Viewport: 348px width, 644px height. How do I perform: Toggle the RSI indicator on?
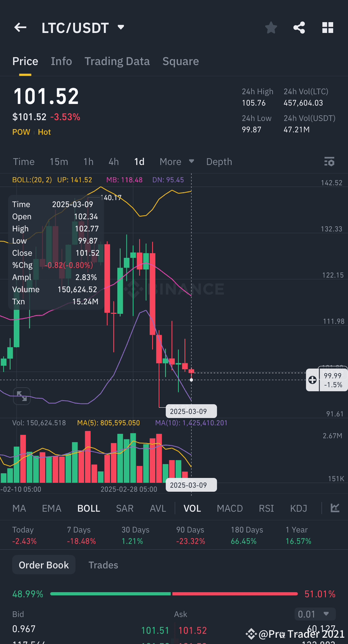[266, 508]
